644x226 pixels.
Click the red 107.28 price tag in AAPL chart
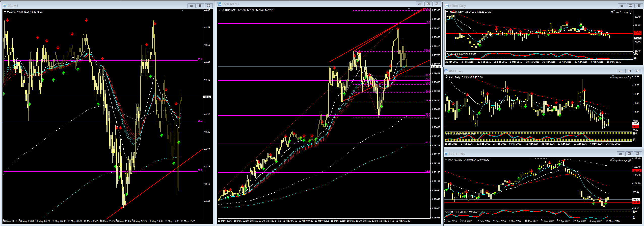pyautogui.click(x=636, y=171)
